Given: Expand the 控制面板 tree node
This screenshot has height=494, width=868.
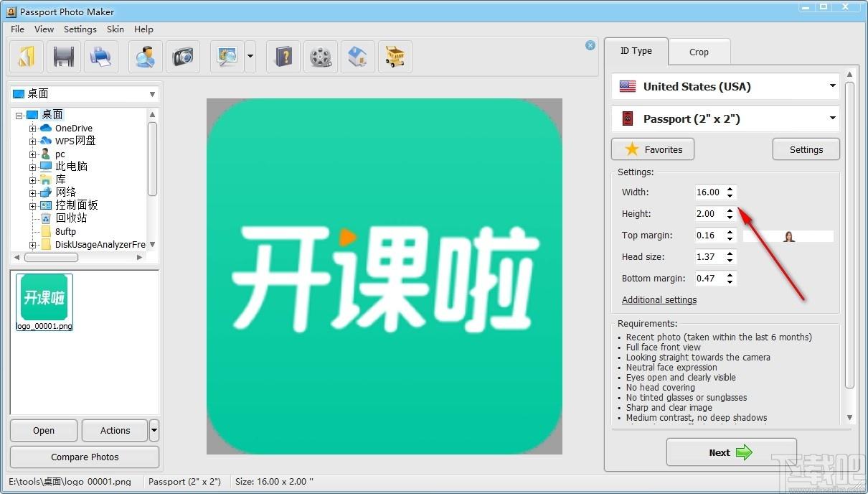Looking at the screenshot, I should (33, 205).
